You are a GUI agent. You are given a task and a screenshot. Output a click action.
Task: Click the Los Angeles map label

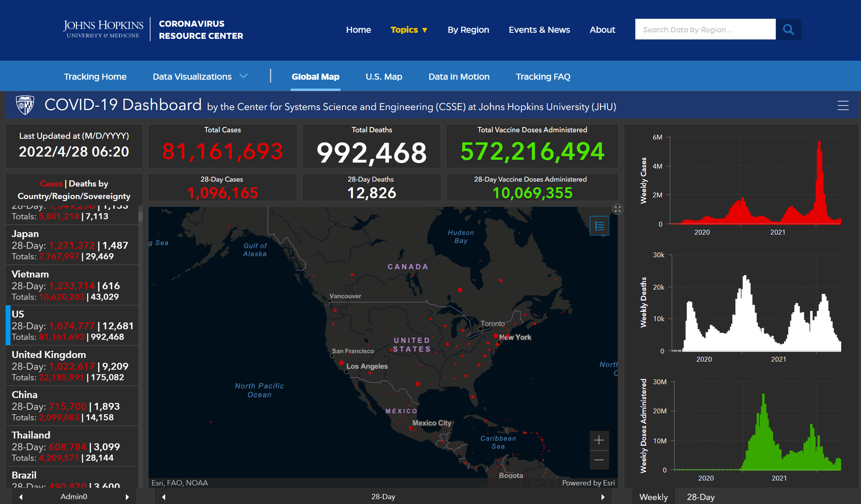[367, 366]
